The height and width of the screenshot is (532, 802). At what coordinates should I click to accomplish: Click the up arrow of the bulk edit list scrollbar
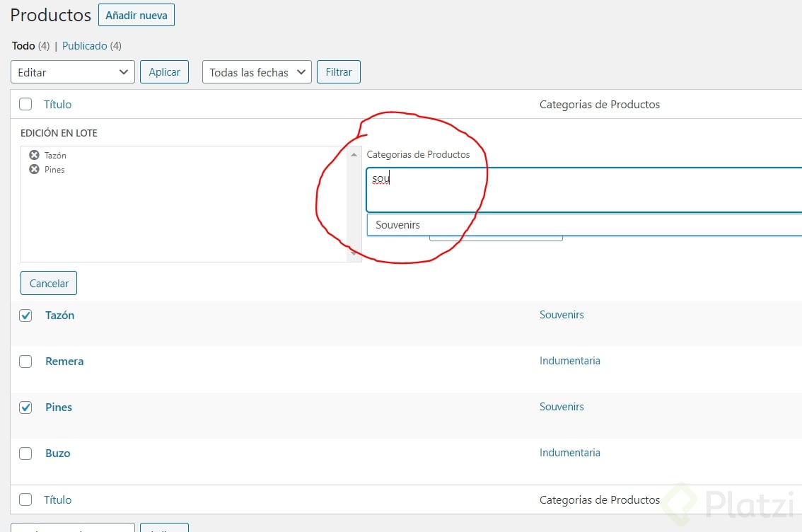click(x=354, y=154)
